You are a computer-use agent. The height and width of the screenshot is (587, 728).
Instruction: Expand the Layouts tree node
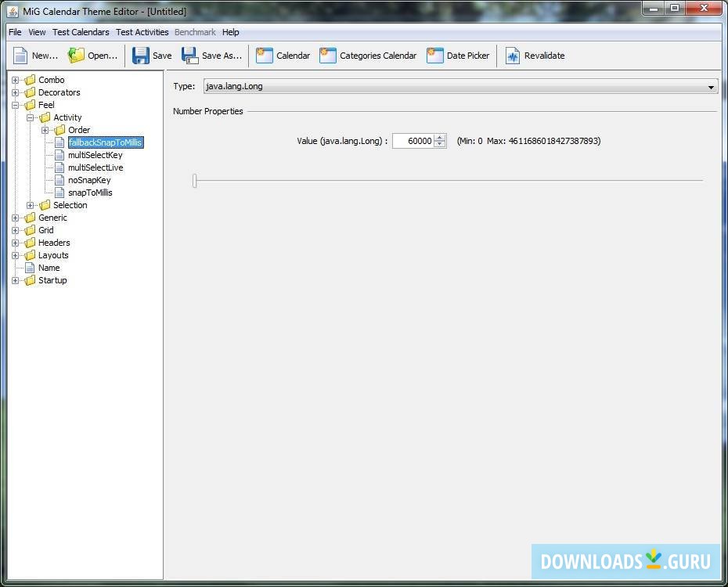click(x=16, y=255)
